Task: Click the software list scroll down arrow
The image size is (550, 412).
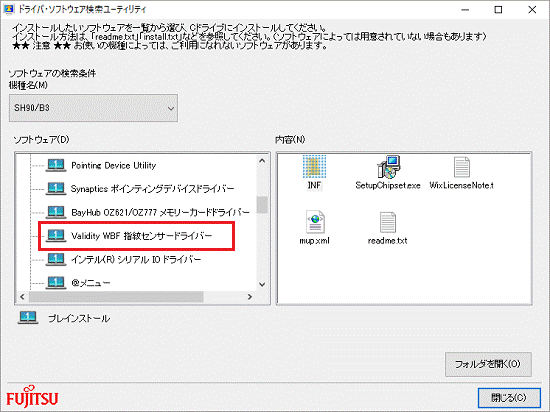Action: click(262, 284)
